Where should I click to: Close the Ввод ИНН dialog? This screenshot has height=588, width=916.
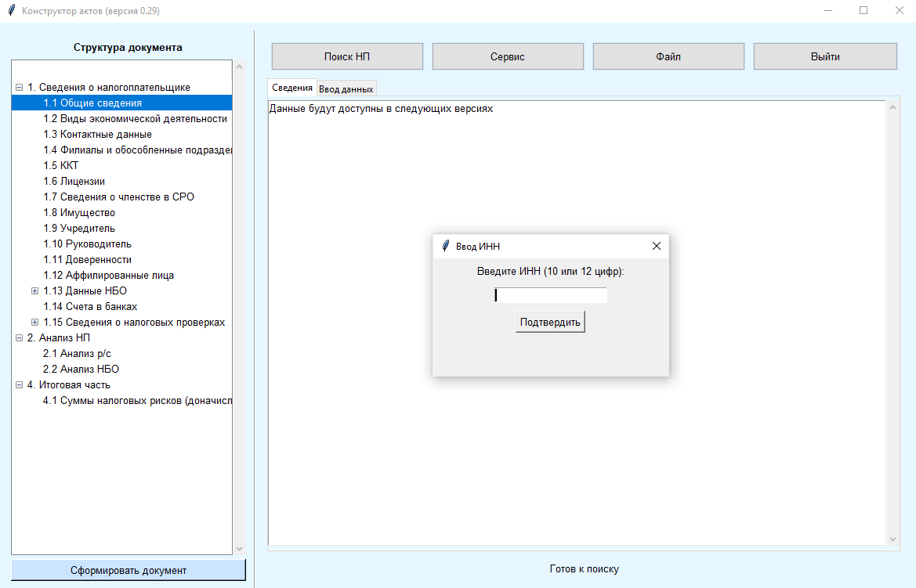657,246
